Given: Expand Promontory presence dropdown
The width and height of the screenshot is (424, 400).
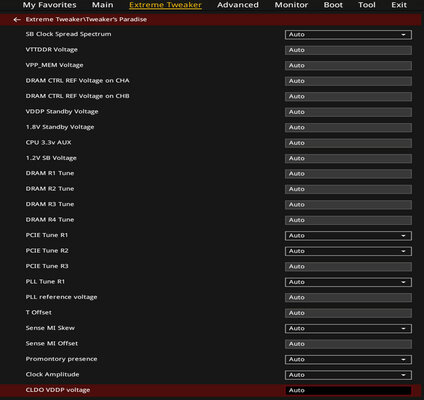Looking at the screenshot, I should click(348, 360).
